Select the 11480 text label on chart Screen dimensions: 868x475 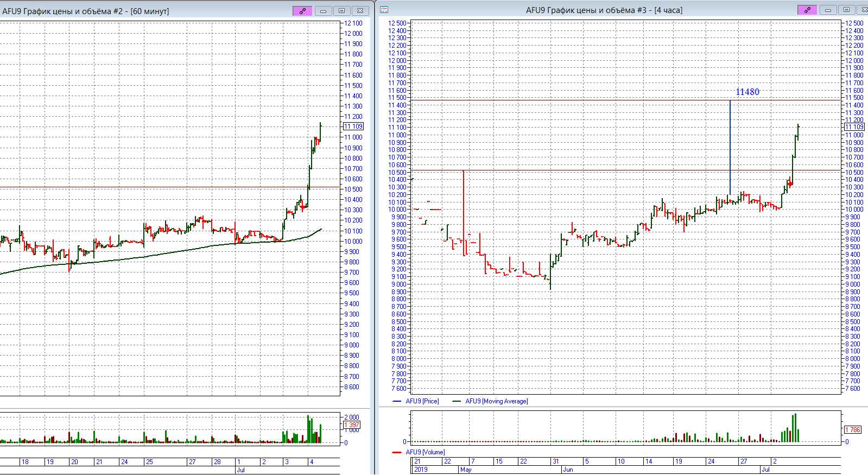click(x=747, y=92)
